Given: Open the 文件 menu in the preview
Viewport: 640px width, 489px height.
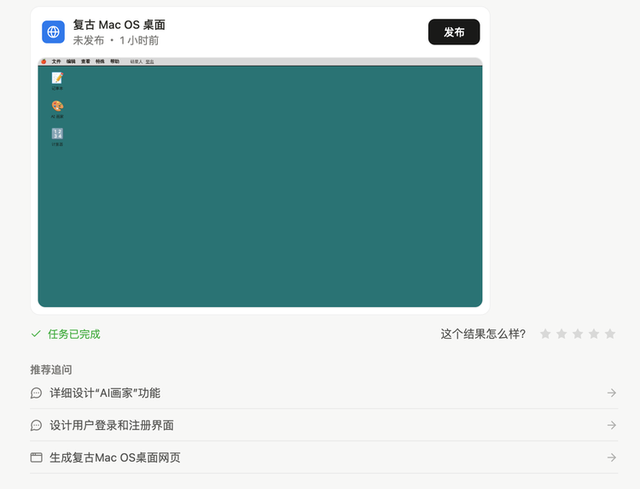Looking at the screenshot, I should pos(56,62).
